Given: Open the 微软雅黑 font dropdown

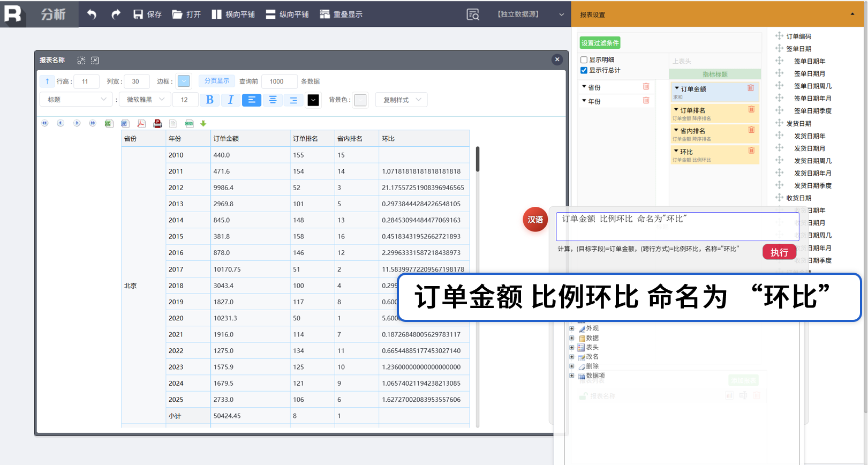Looking at the screenshot, I should [x=145, y=100].
